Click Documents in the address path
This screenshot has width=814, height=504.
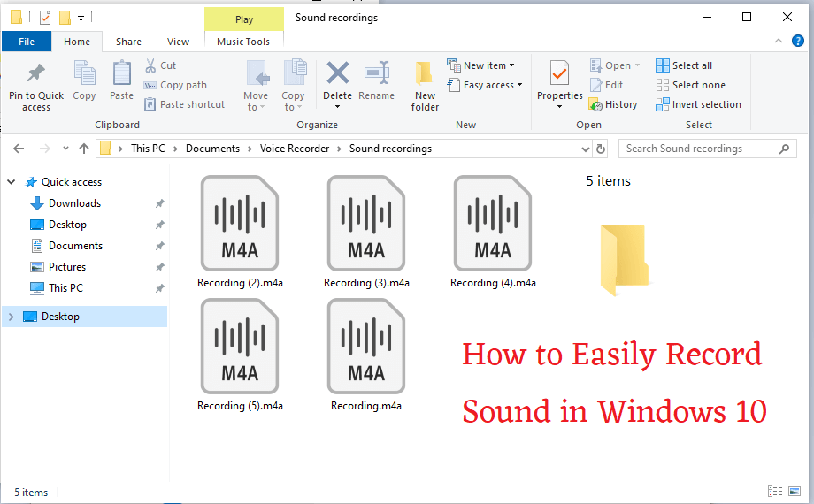click(x=213, y=149)
